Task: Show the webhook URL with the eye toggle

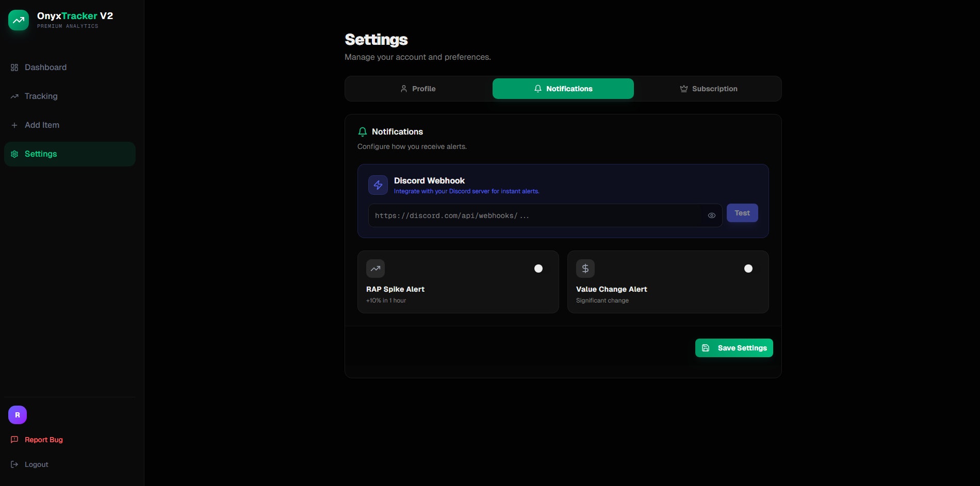Action: [x=712, y=215]
